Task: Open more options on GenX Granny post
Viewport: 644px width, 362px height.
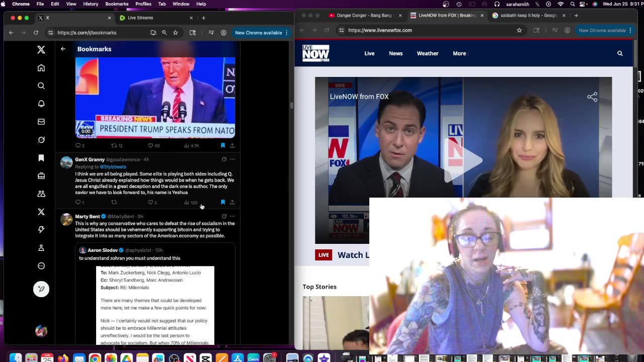Action: pyautogui.click(x=232, y=159)
